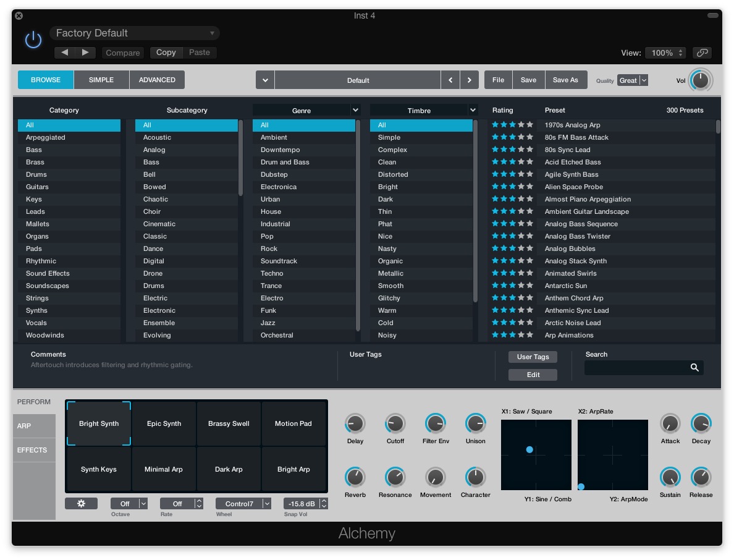Screen dimensions: 734x560
Task: Select the Bright Arp performance pad
Action: tap(293, 469)
